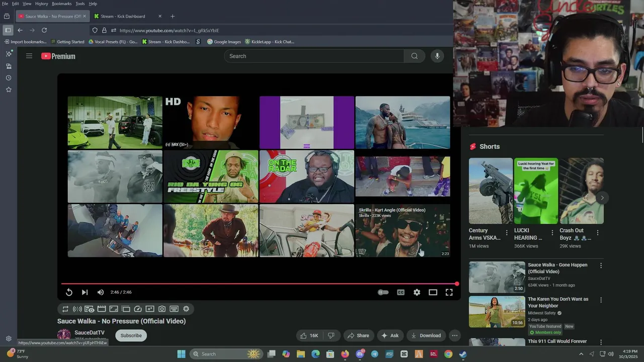Open the Bookmarks menu

click(x=62, y=4)
